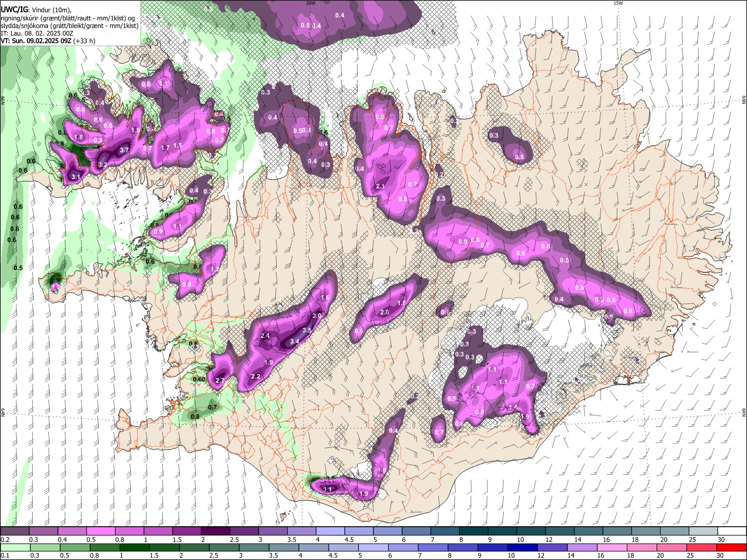Click 'VT: Sun. 09.02.2025 09Z (+33 h)' text
747x560 pixels.
48,41
